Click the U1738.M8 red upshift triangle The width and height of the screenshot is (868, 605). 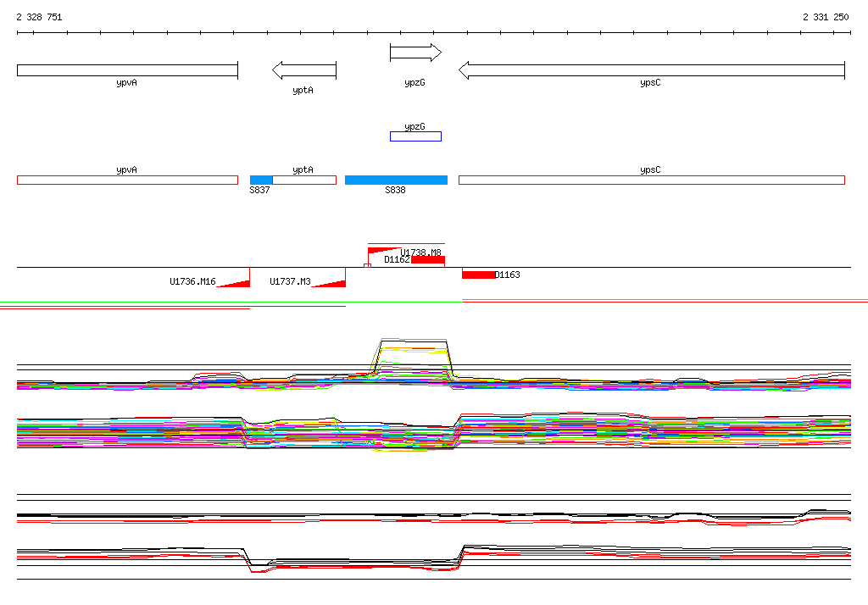(x=383, y=251)
